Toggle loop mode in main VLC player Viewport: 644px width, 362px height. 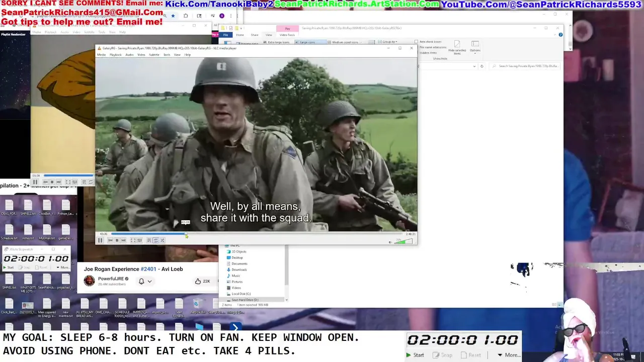pyautogui.click(x=155, y=240)
